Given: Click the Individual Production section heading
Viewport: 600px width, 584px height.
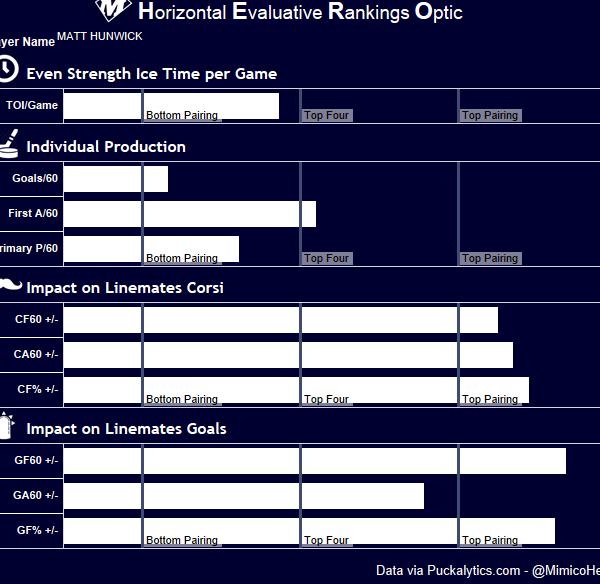Looking at the screenshot, I should 106,147.
